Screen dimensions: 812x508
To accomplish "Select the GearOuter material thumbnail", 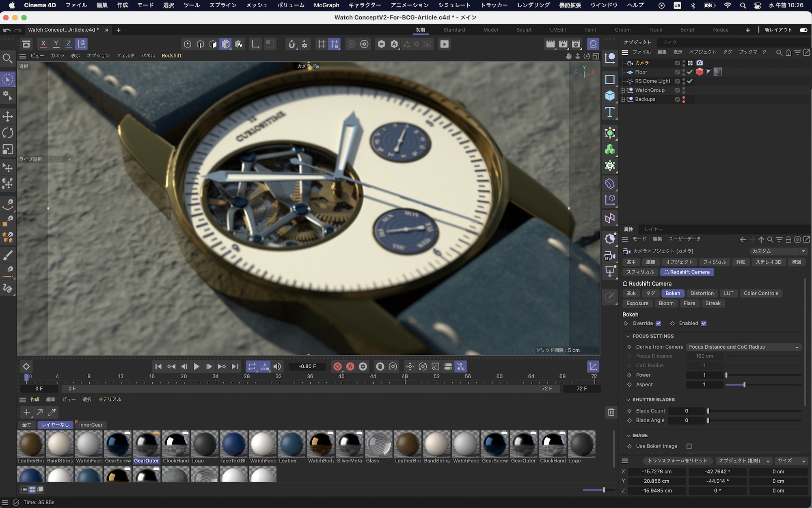I will 147,444.
